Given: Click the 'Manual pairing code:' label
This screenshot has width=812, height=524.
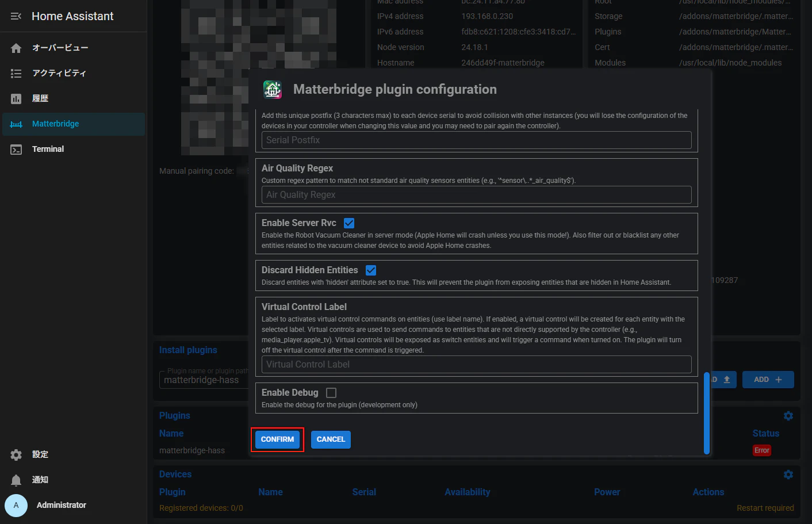Looking at the screenshot, I should (x=197, y=171).
